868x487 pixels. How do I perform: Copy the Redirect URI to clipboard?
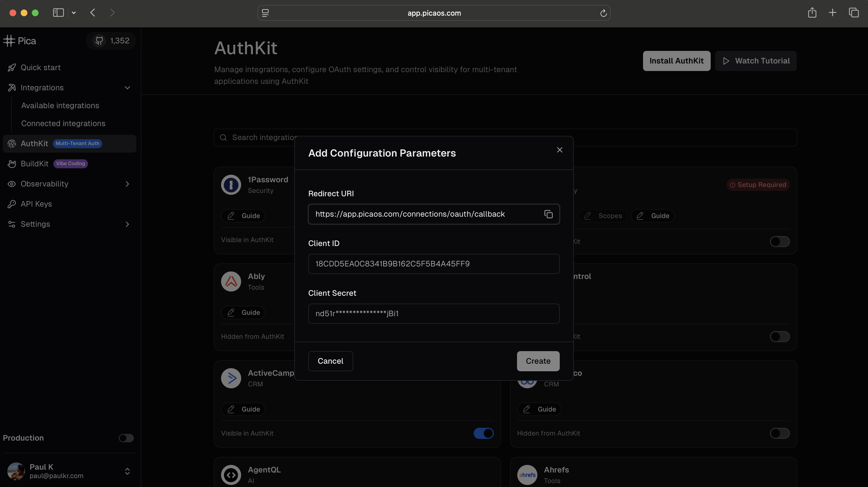[548, 214]
